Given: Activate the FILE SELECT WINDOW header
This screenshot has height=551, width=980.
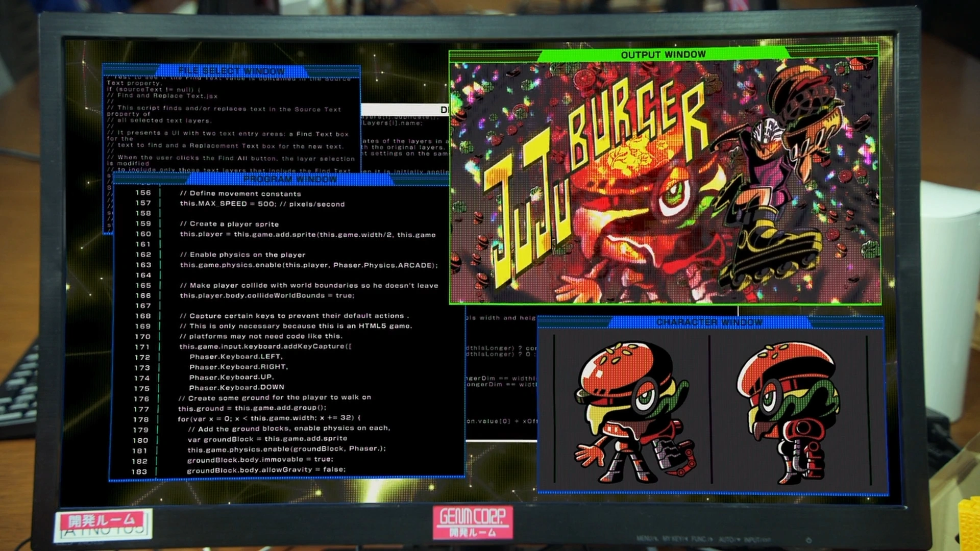Looking at the screenshot, I should [231, 70].
